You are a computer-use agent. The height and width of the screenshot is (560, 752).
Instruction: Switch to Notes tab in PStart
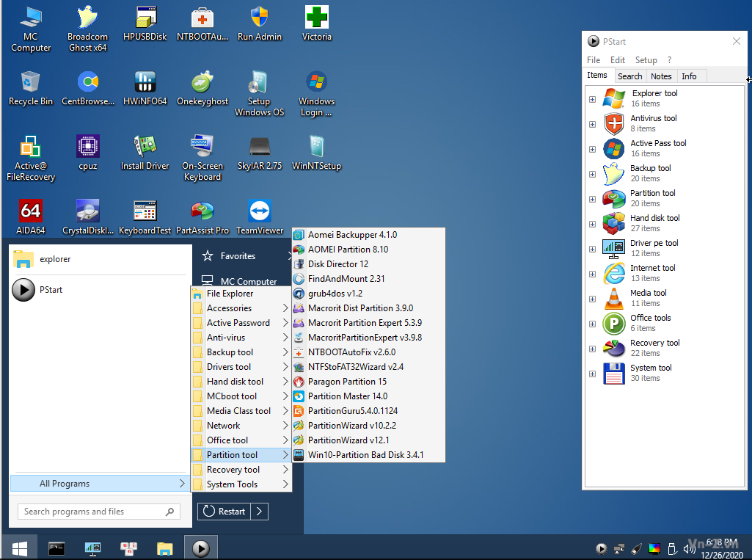(661, 76)
